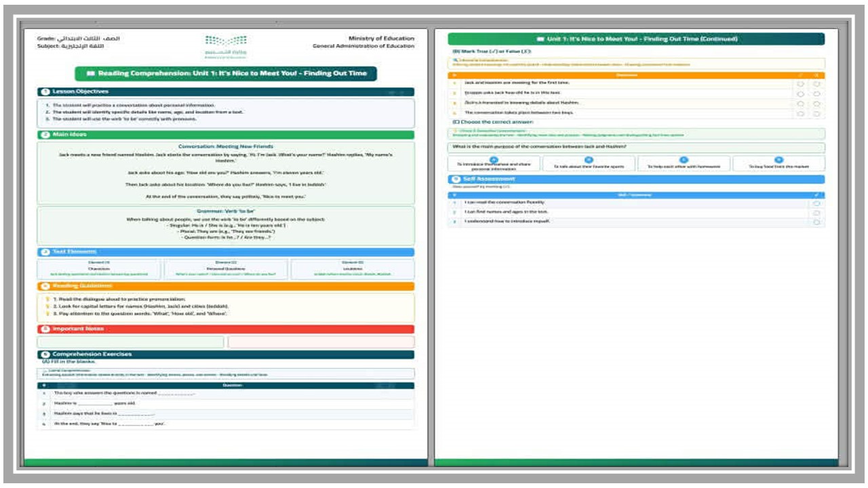Click the blue self-assessment table header row
This screenshot has width=868, height=488.
pyautogui.click(x=637, y=195)
